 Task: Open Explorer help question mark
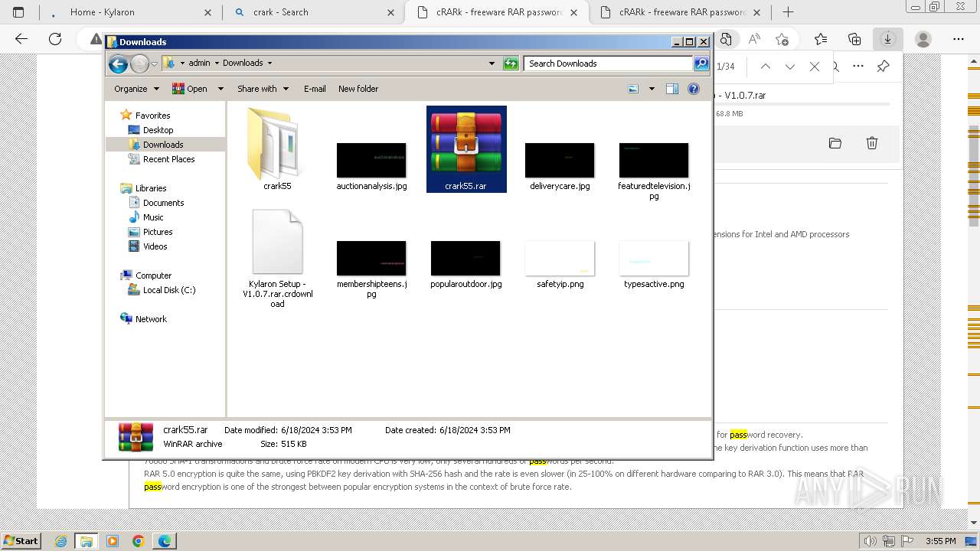click(694, 89)
